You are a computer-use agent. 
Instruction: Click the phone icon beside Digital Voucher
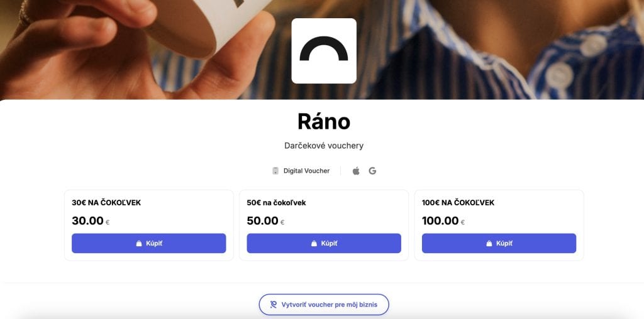click(x=275, y=171)
